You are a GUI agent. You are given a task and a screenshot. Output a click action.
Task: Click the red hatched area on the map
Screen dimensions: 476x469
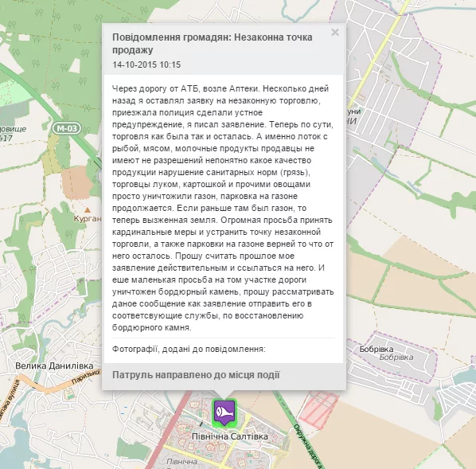click(x=318, y=410)
